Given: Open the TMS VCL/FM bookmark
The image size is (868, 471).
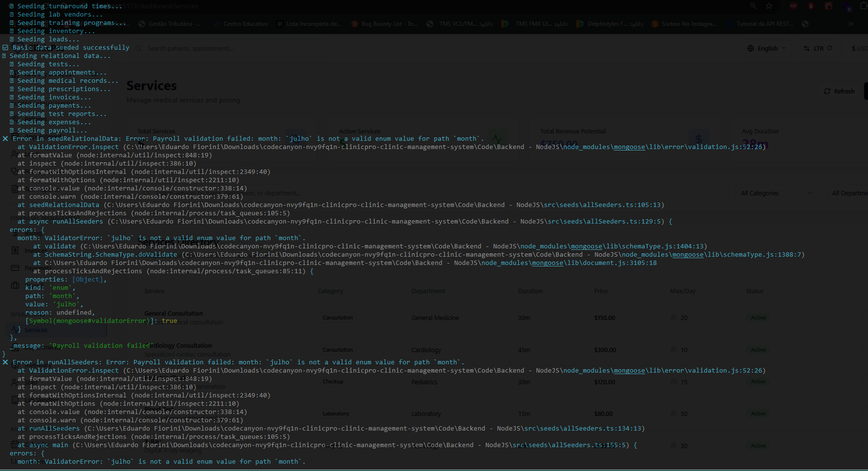Looking at the screenshot, I should coord(460,23).
